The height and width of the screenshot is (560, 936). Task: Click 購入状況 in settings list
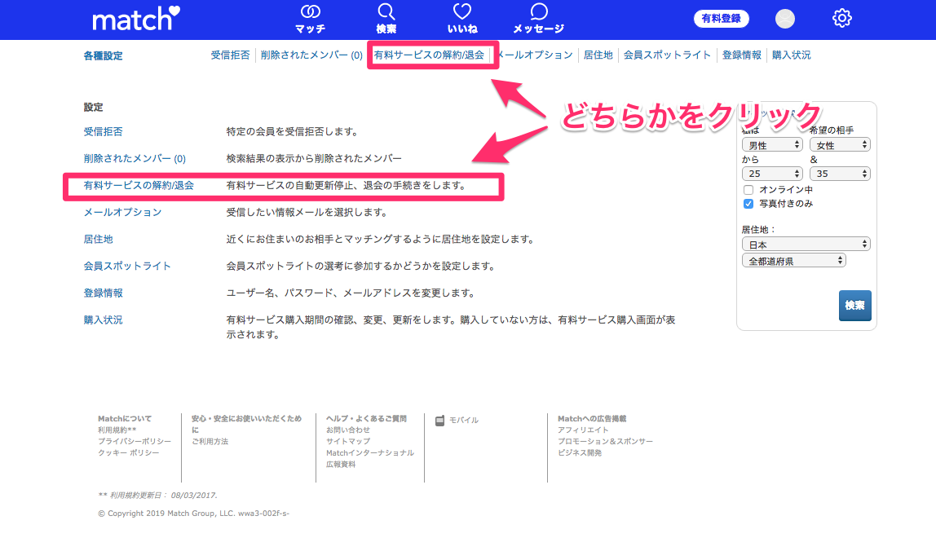[x=103, y=320]
